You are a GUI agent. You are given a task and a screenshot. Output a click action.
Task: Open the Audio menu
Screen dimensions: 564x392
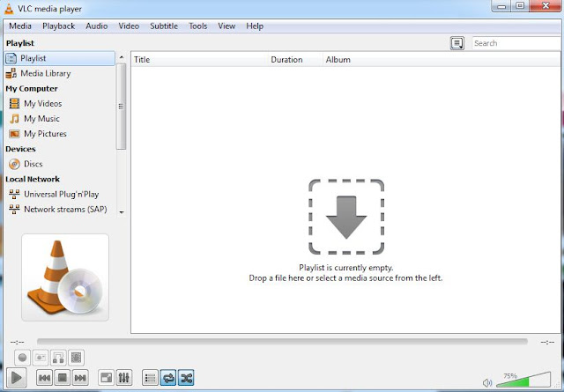(96, 26)
